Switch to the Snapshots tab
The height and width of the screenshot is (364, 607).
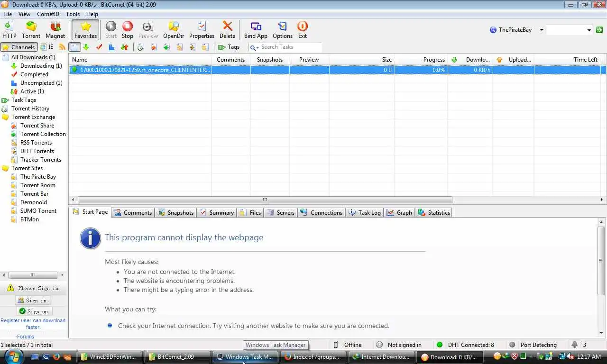[x=175, y=213]
